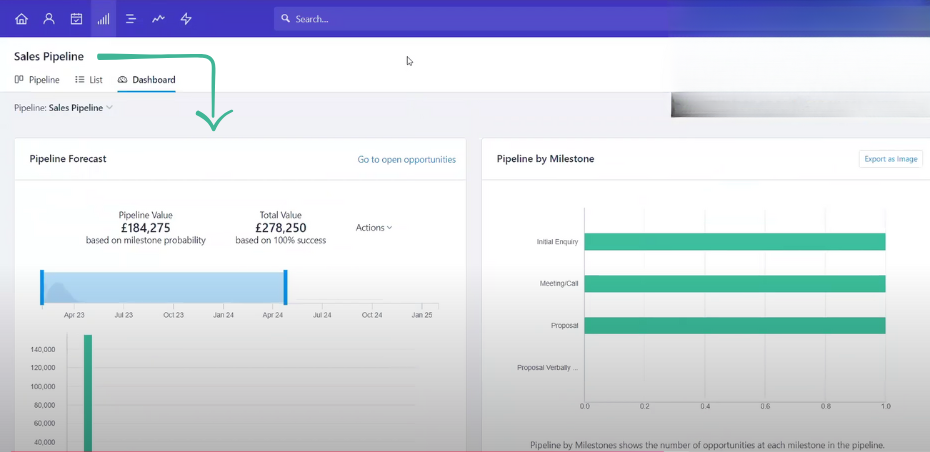
Task: Open the Home icon in top navigation
Action: coord(21,18)
